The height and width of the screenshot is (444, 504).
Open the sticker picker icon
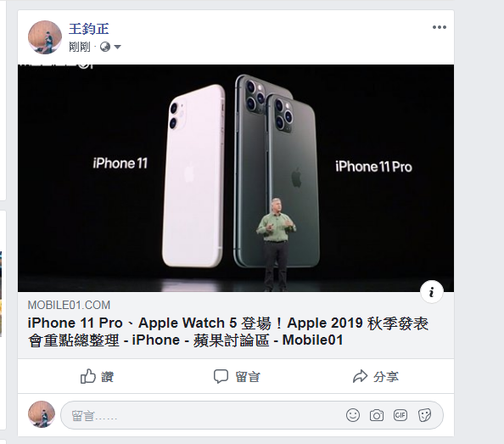424,415
